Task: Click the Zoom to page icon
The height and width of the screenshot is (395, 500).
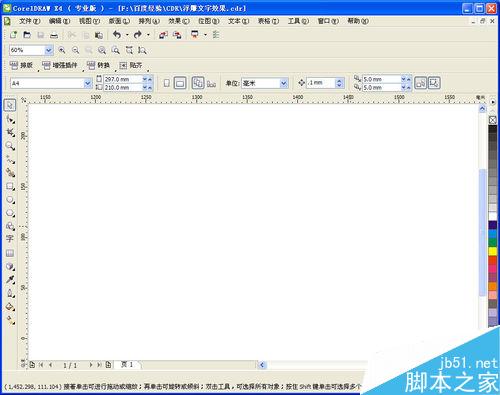Action: click(116, 50)
